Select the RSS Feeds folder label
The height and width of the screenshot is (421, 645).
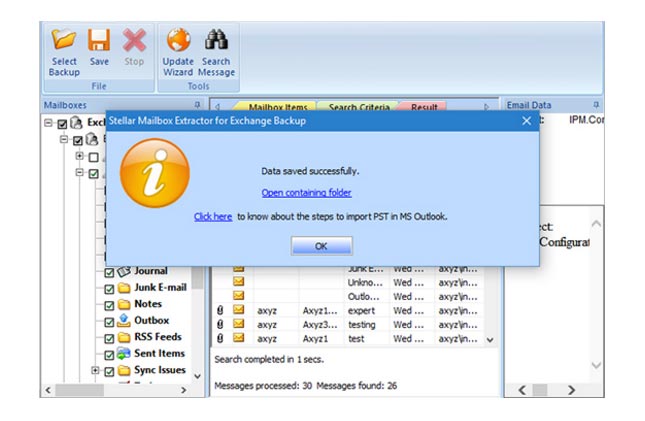[x=158, y=337]
